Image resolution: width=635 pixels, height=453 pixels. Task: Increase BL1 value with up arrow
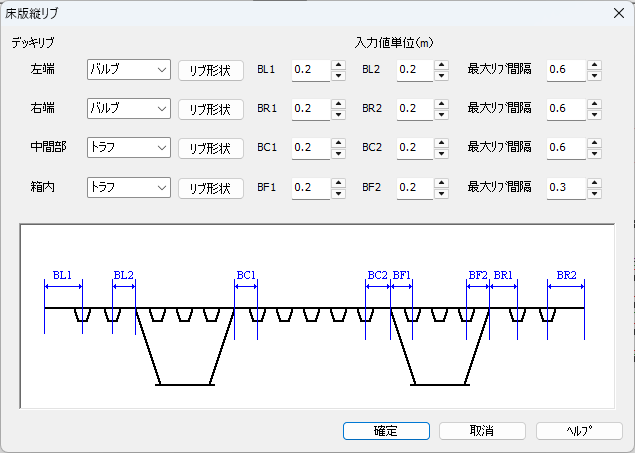pos(338,65)
